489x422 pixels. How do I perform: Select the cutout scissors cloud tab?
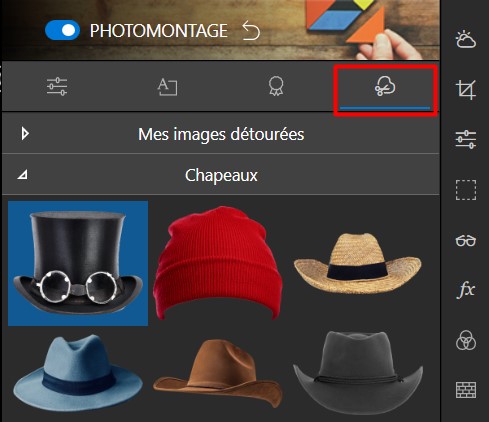click(385, 86)
